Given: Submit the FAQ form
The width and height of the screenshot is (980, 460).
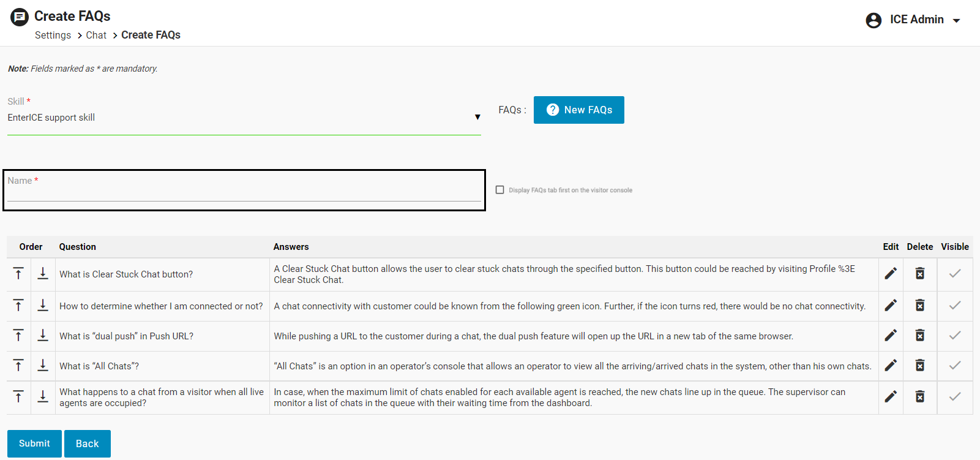Looking at the screenshot, I should coord(34,443).
